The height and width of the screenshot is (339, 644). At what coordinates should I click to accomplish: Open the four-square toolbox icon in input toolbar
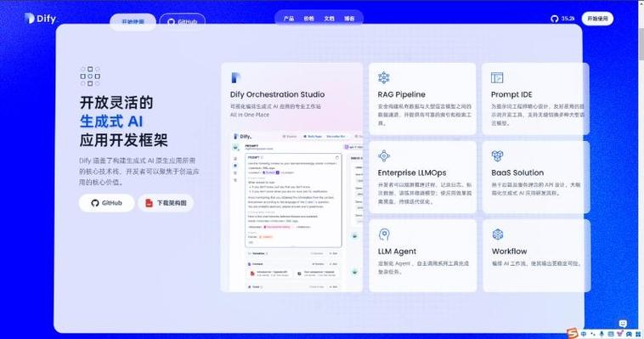coord(638,334)
